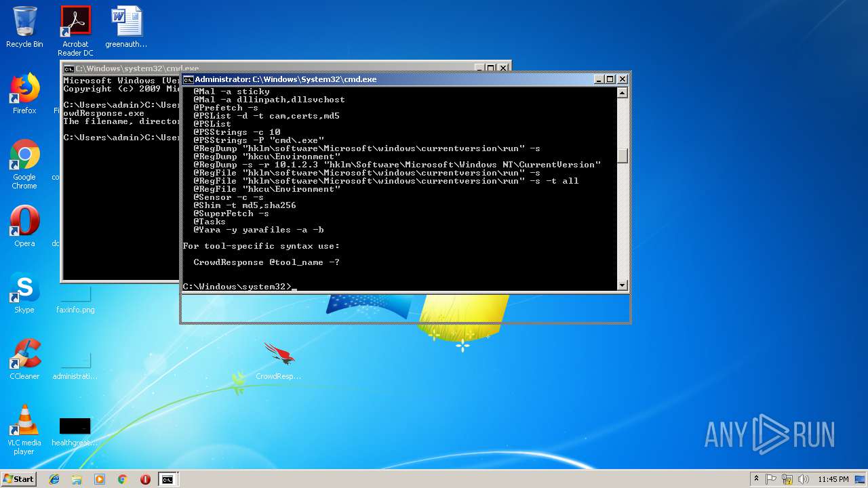The image size is (868, 488).
Task: Click the cmd.exe taskbar button
Action: point(167,479)
